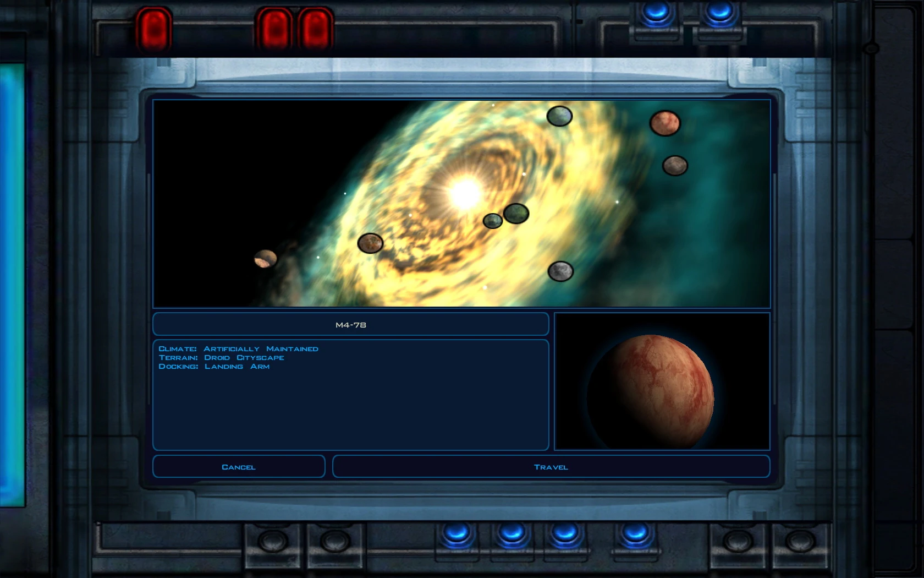Select the gray planet below the galaxy spiral
The image size is (924, 578).
point(562,270)
